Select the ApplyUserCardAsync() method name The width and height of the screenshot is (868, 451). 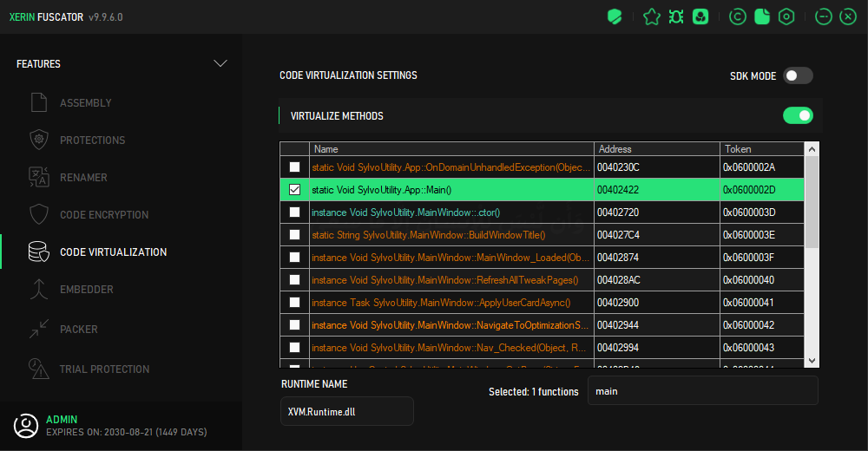(x=441, y=303)
